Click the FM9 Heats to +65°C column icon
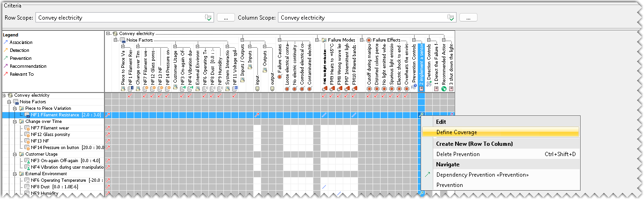 tap(332, 88)
